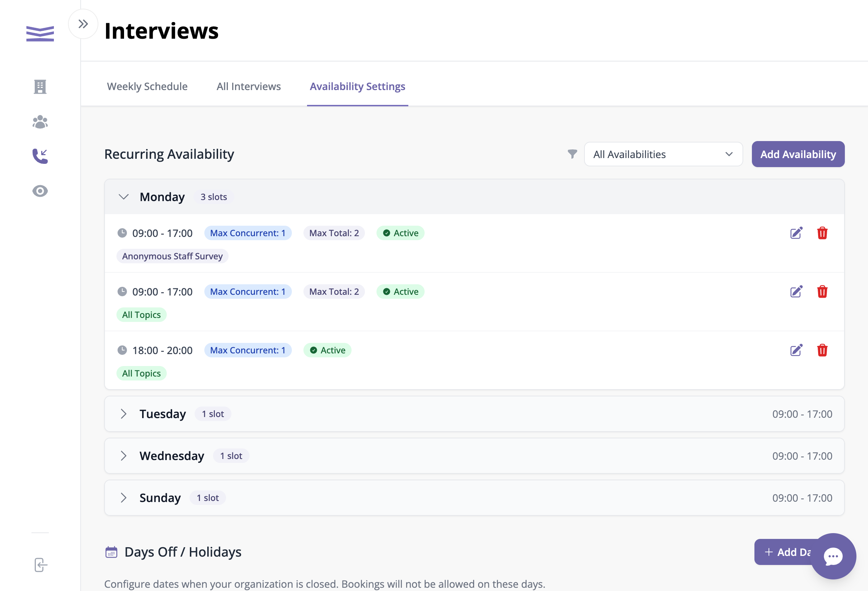This screenshot has width=868, height=591.
Task: Open the All Availabilities filter dropdown
Action: (x=663, y=154)
